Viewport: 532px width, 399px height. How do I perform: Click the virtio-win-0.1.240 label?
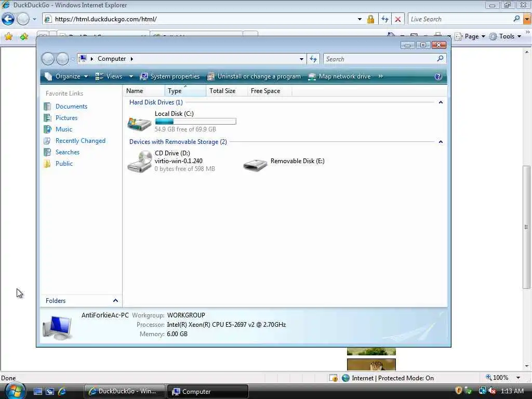tap(179, 161)
